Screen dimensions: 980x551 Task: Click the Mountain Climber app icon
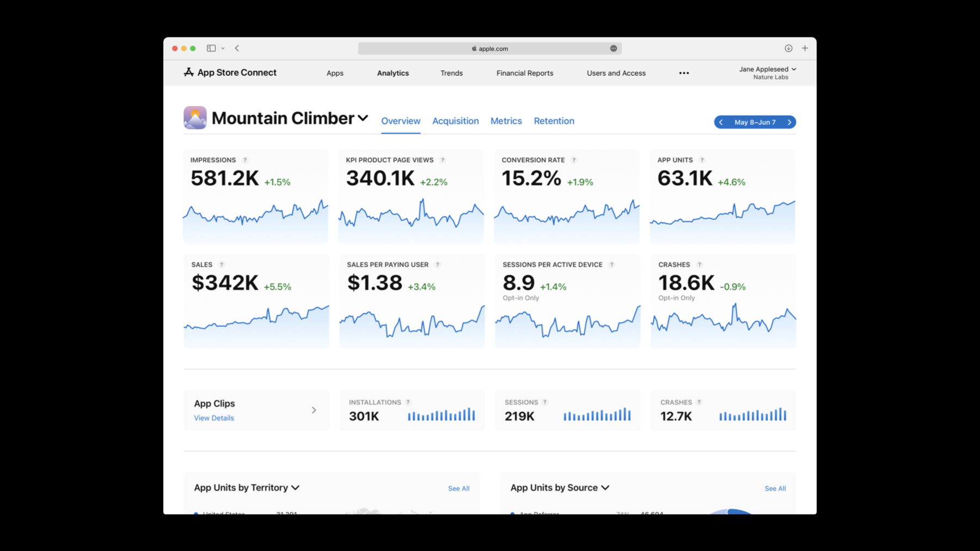click(195, 118)
